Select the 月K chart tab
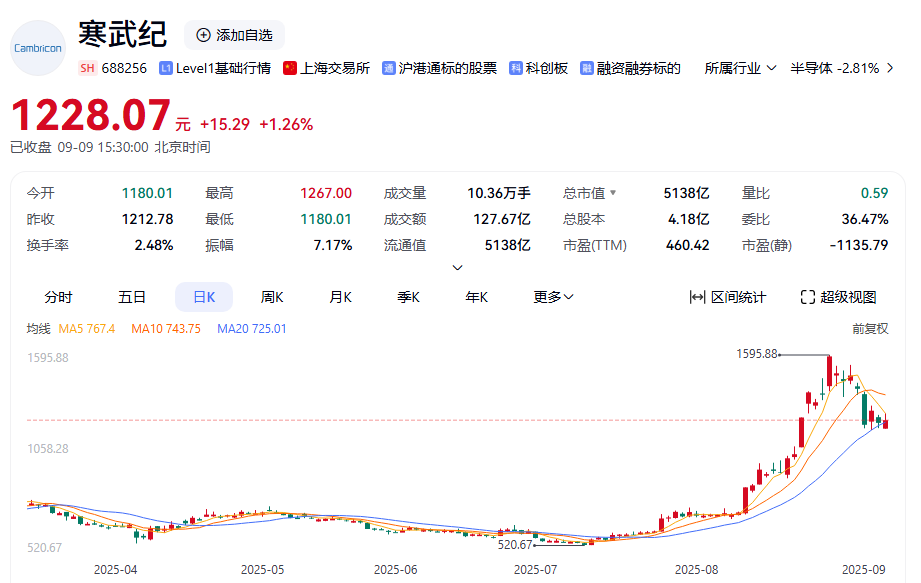The height and width of the screenshot is (583, 921). 340,297
